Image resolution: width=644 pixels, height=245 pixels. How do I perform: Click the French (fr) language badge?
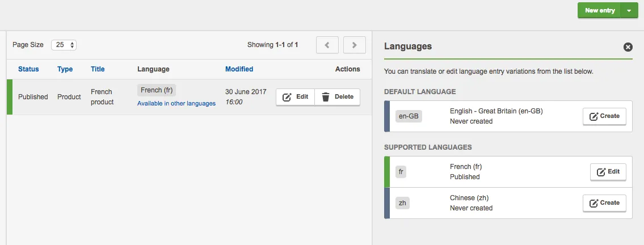click(157, 90)
